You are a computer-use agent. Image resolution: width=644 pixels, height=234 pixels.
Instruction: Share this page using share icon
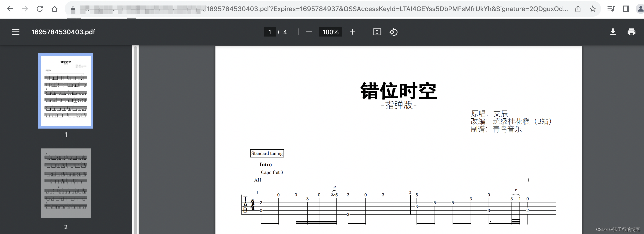pos(578,9)
